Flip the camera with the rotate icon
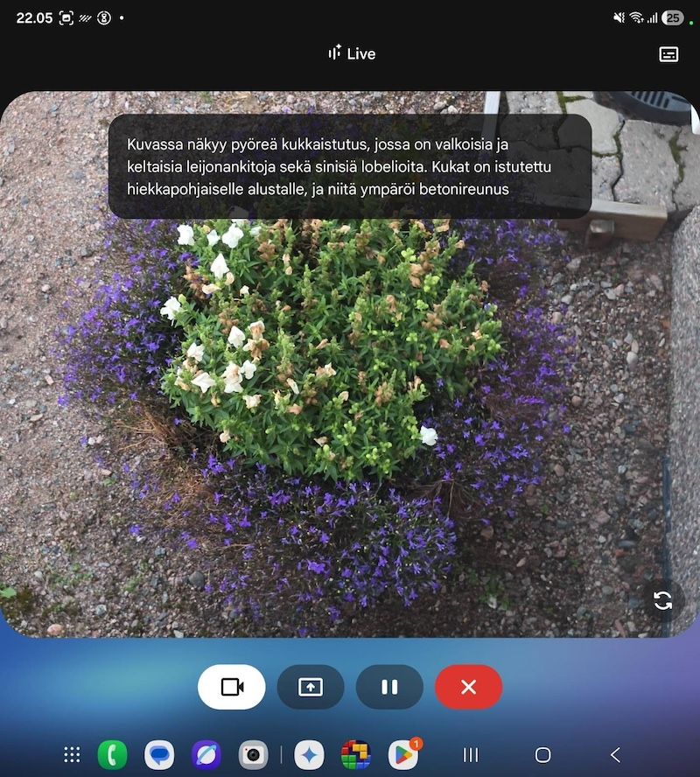 click(663, 600)
